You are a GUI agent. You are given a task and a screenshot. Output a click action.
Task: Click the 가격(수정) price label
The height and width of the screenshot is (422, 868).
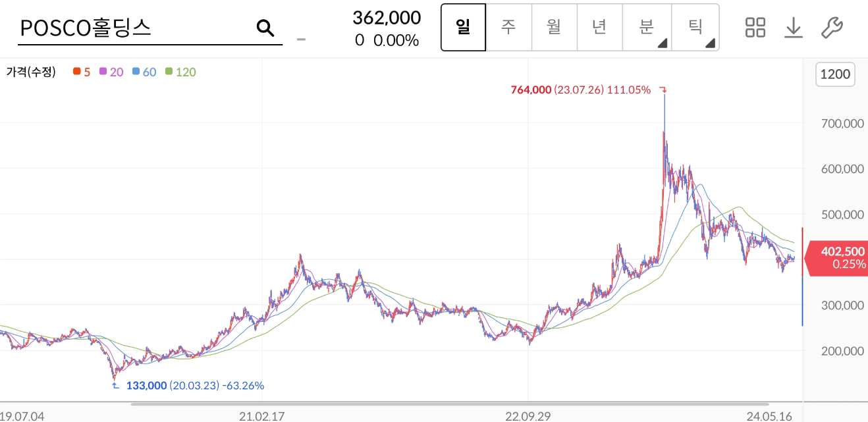pos(31,72)
